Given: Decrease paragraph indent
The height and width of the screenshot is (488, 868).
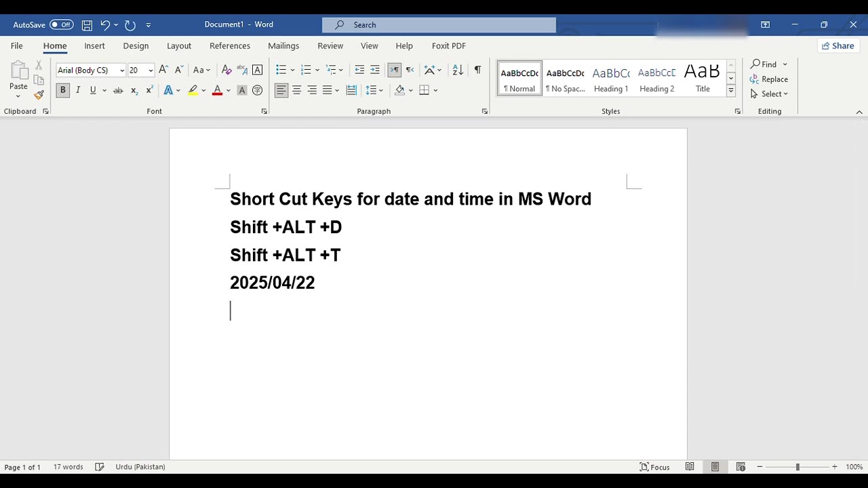Looking at the screenshot, I should (x=359, y=70).
